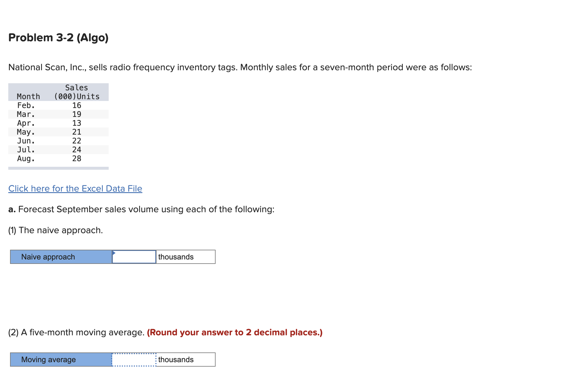This screenshot has width=567, height=392.
Task: Click the Problem 3-2 (Algo) heading
Action: (x=58, y=37)
